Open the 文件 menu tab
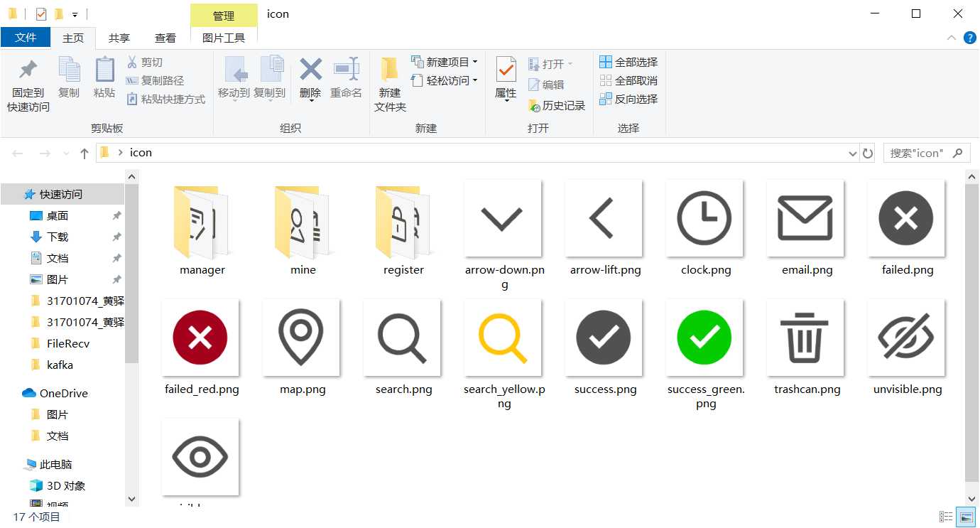The image size is (980, 528). [x=26, y=38]
